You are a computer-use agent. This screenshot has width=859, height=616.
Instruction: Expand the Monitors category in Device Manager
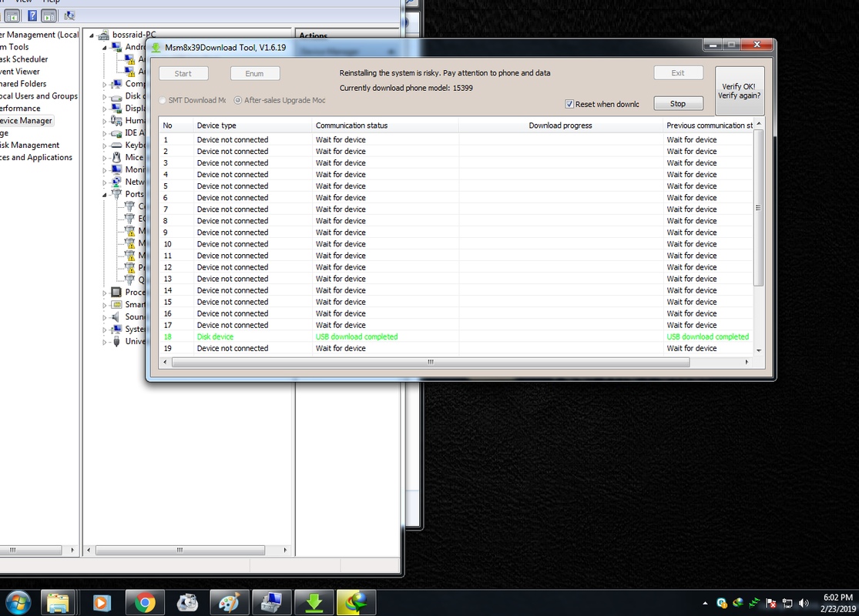tap(104, 170)
